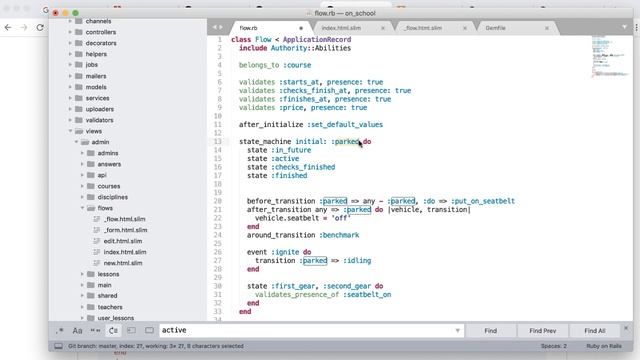Click the channels folder icon
Screen dimensions: 640x360
(x=79, y=21)
